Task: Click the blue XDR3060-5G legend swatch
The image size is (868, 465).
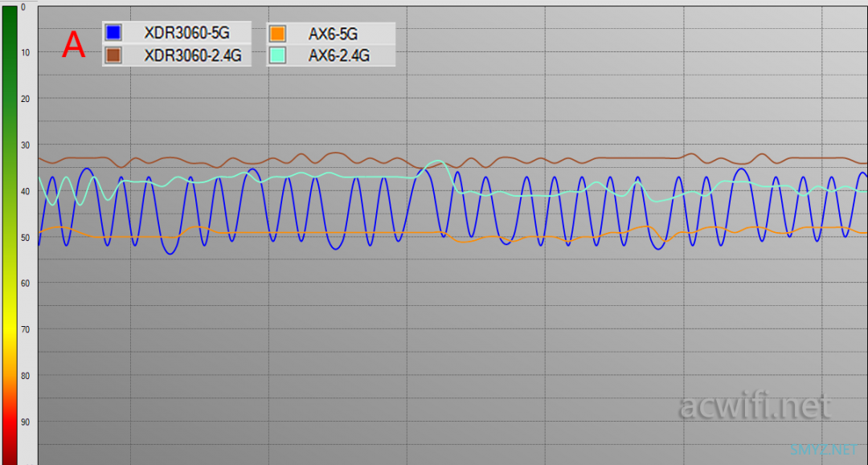Action: pyautogui.click(x=113, y=33)
